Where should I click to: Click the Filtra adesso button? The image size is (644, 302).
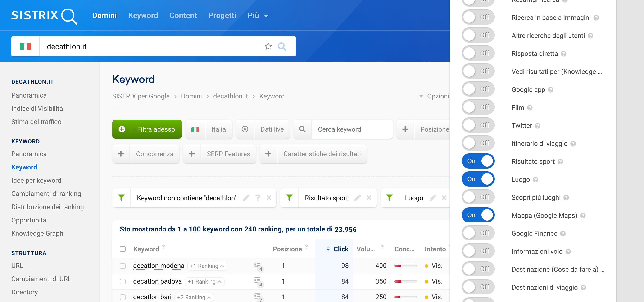coord(147,129)
